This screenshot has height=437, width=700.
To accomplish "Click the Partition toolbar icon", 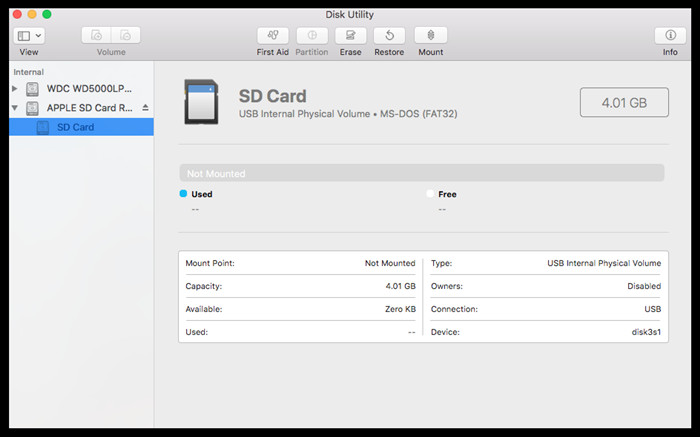I will coord(312,35).
